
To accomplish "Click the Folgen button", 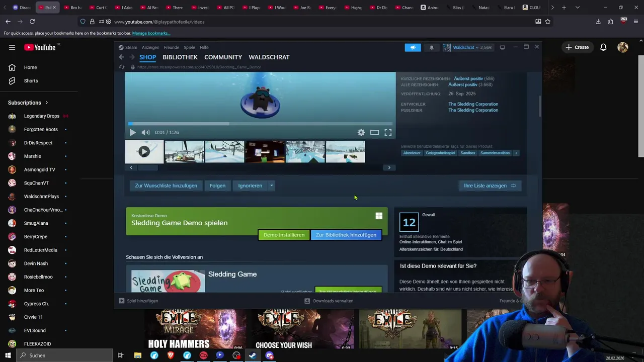I will tap(217, 186).
